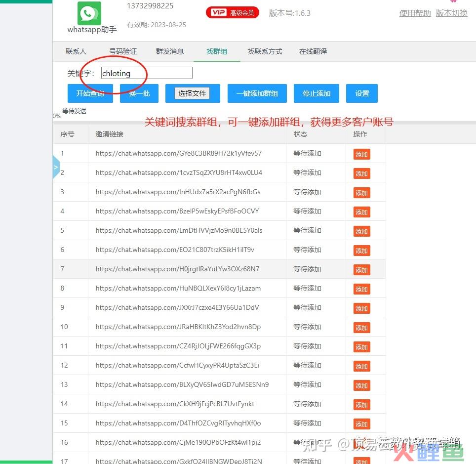Click the 等待添加 status in row 7
Viewport: 476px width, 464px height.
[307, 269]
